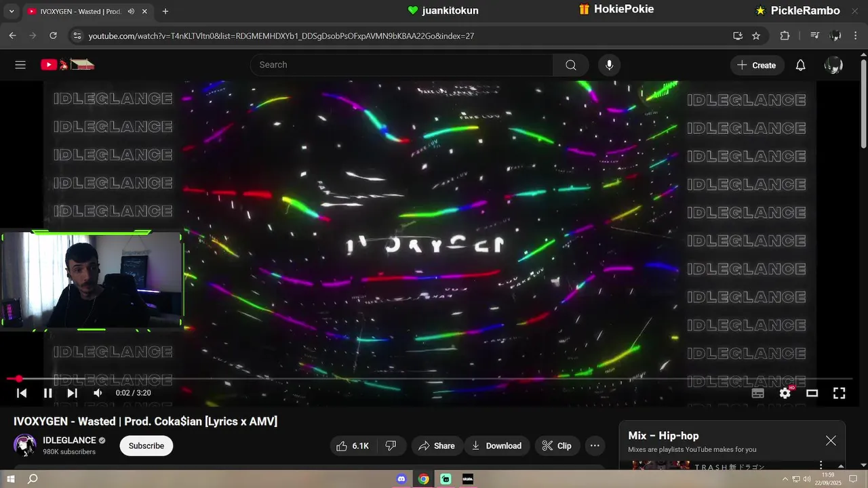This screenshot has width=868, height=488.
Task: Open the account avatar menu
Action: [x=833, y=65]
